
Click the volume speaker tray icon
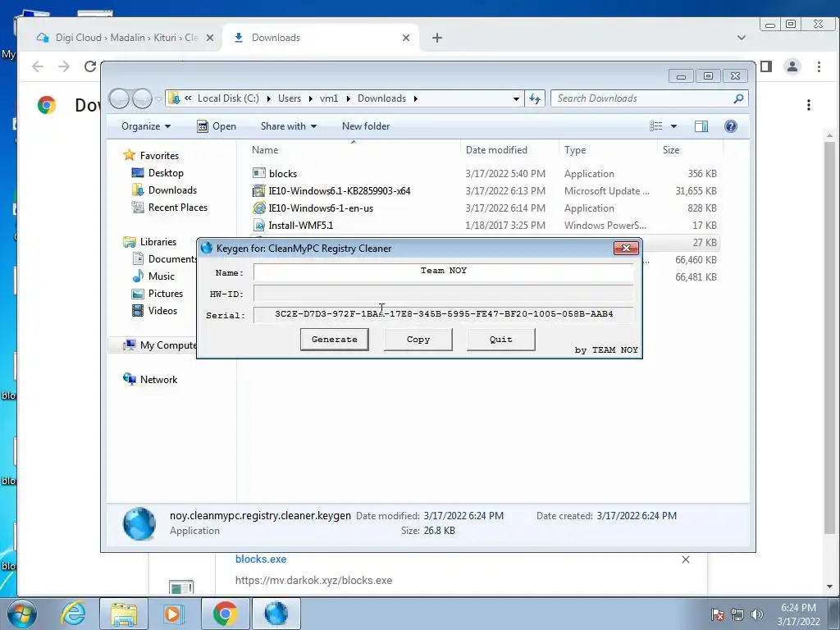click(757, 614)
